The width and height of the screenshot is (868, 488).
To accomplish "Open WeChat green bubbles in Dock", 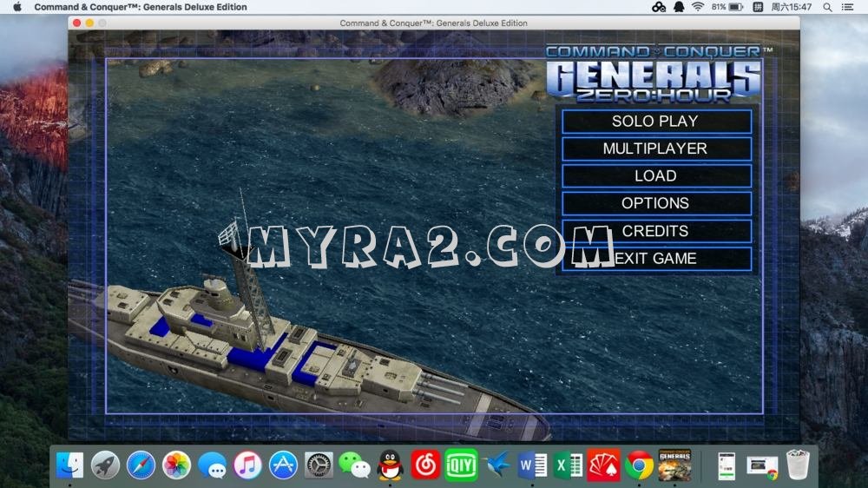I will [354, 465].
